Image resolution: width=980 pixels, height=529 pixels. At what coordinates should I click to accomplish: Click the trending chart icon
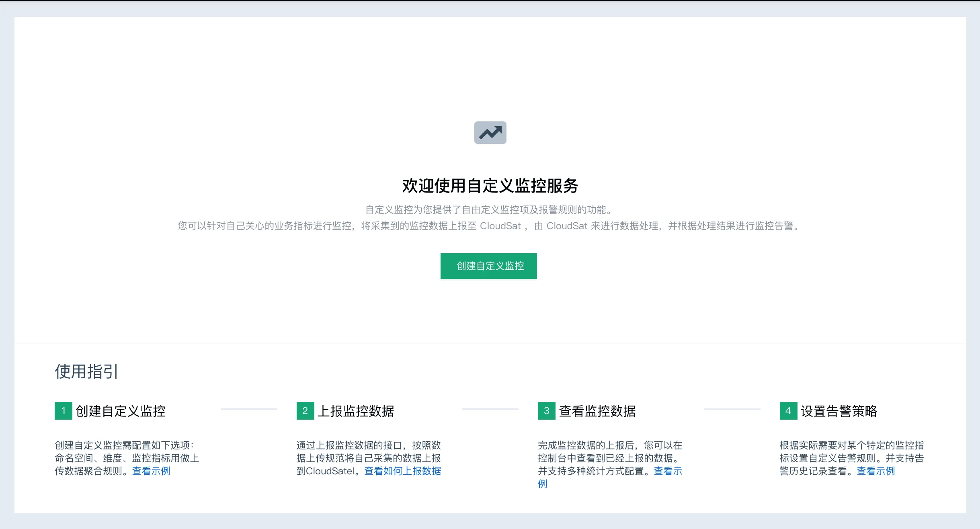pos(490,133)
